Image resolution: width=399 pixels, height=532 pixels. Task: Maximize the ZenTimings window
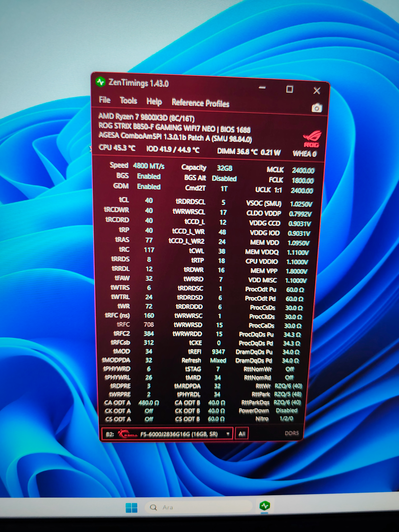point(289,89)
